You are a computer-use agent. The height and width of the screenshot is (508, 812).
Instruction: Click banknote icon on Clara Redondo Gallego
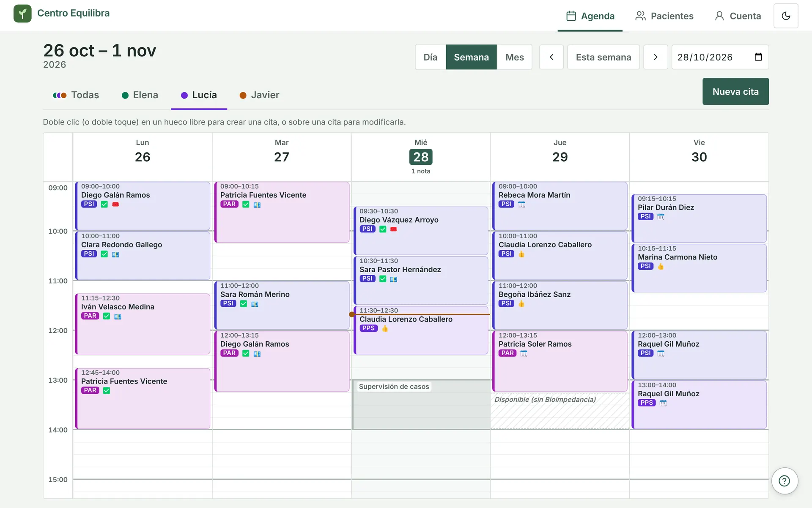(115, 254)
